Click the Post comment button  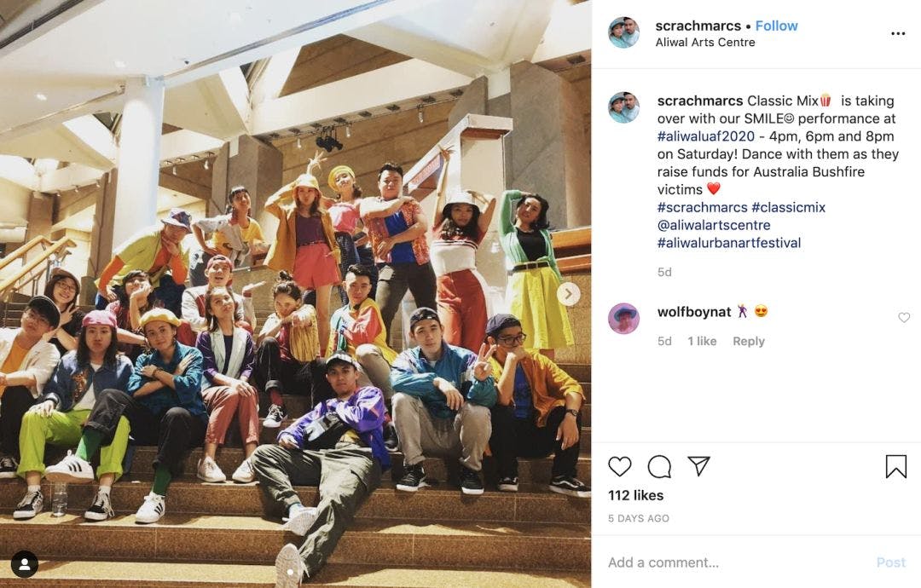coord(891,562)
